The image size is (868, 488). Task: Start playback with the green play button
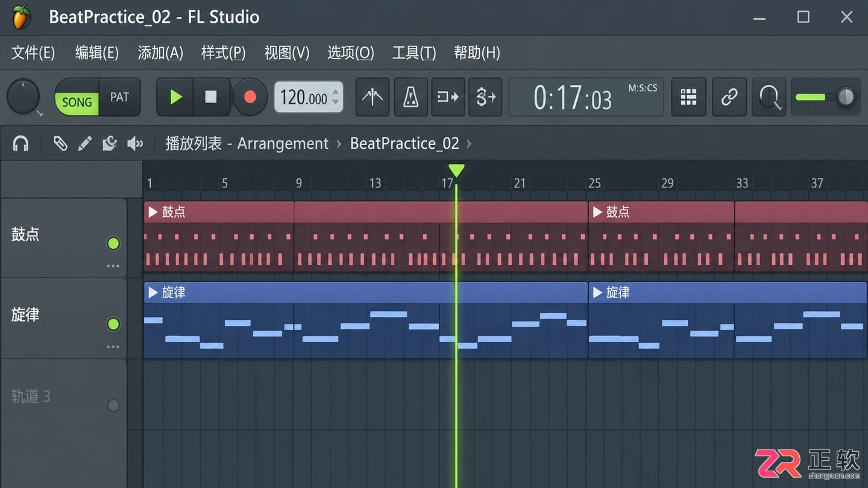[x=175, y=97]
